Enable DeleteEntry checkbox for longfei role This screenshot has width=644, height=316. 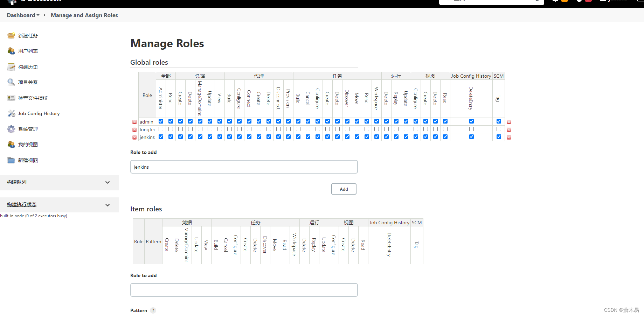(471, 129)
